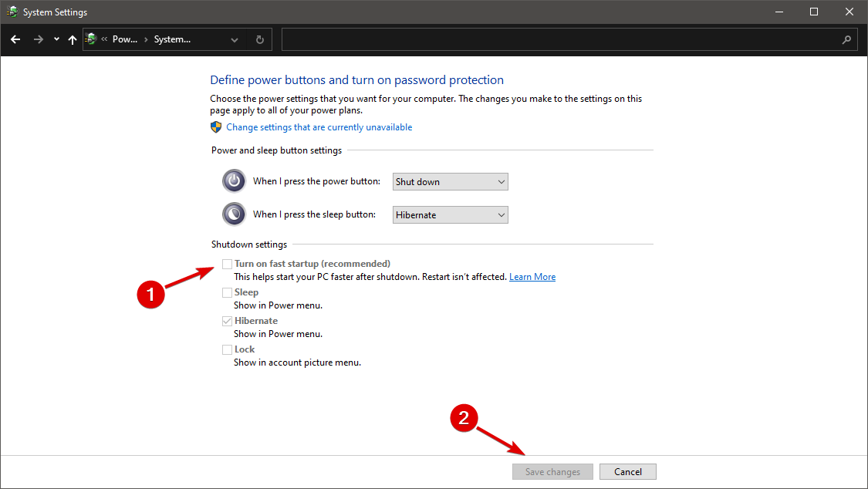Maximize the System Settings window
The image size is (868, 489).
click(x=814, y=12)
